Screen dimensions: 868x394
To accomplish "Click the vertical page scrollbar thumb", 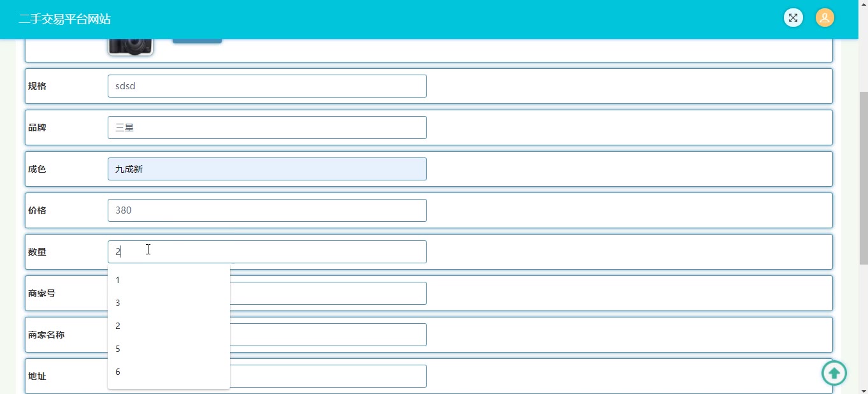I will (864, 178).
